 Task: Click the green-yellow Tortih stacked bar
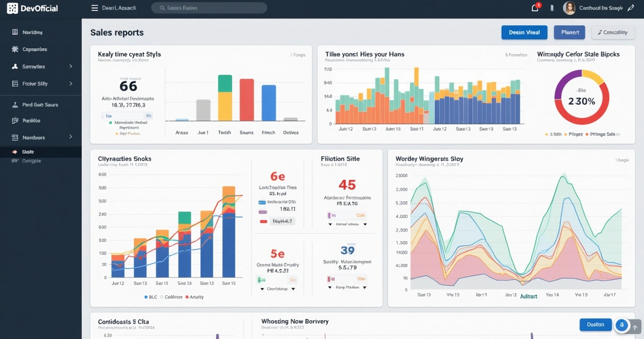click(x=225, y=98)
